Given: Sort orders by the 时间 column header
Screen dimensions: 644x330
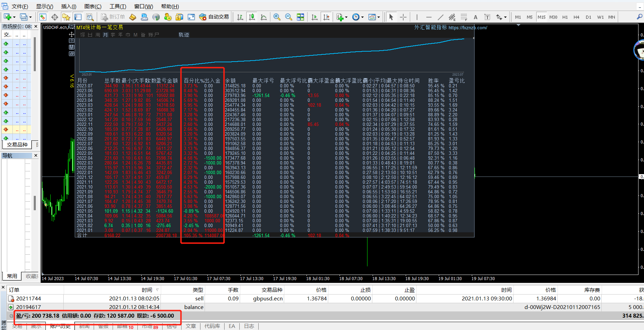Looking at the screenshot, I should click(112, 290).
